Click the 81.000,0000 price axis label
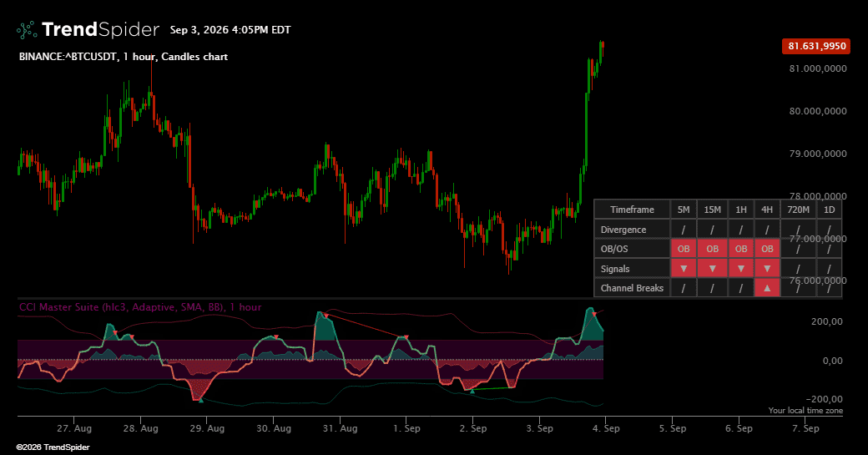The height and width of the screenshot is (455, 868). point(818,68)
